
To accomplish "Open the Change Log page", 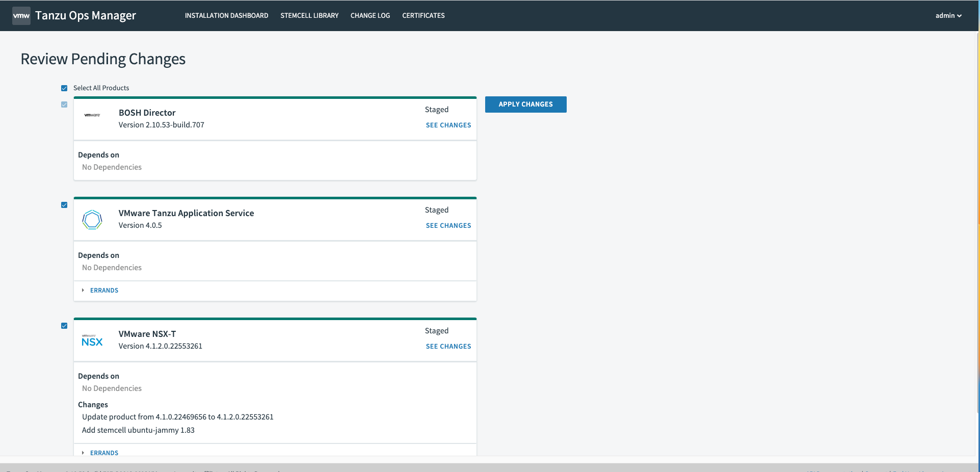I will click(x=370, y=16).
